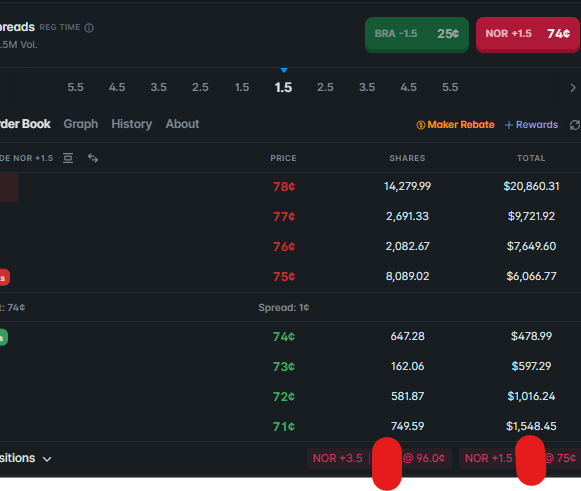
Task: Click the TOTAL column header
Action: point(531,158)
